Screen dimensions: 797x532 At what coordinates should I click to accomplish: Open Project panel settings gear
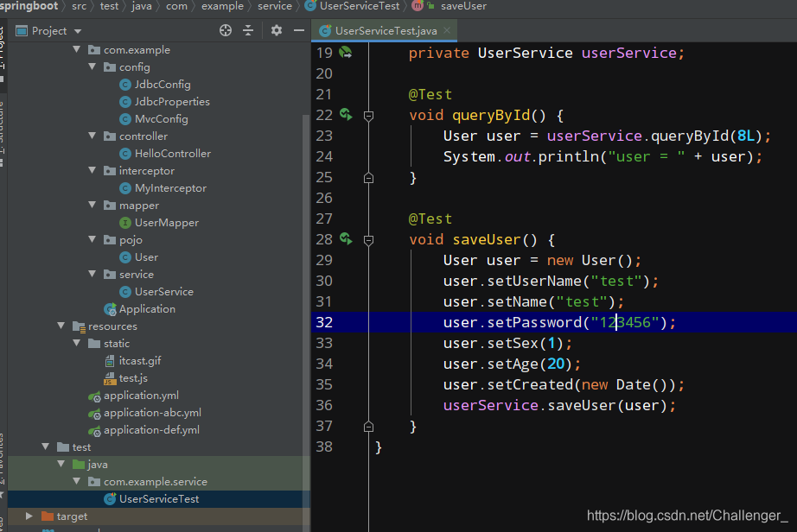coord(276,30)
